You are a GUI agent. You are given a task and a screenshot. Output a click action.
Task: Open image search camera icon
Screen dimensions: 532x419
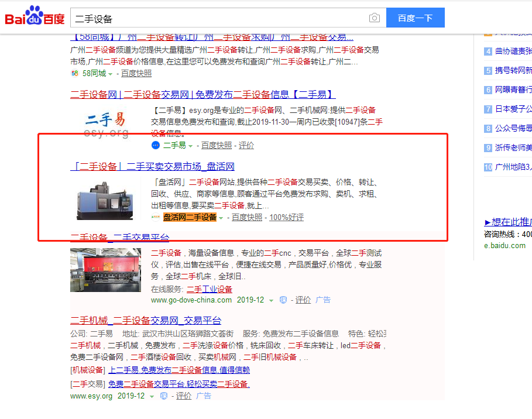point(374,18)
